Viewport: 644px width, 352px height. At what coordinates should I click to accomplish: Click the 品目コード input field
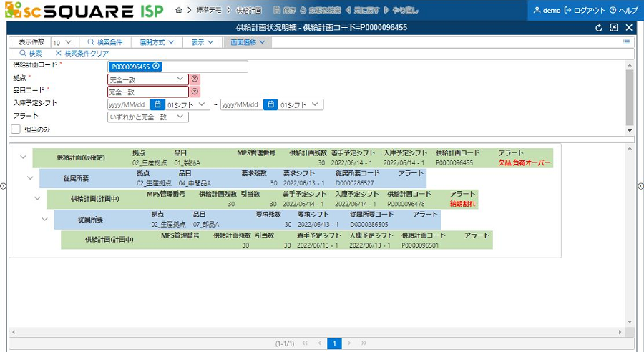pos(148,92)
